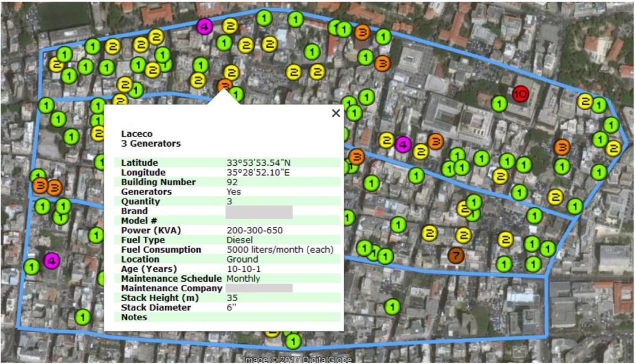The width and height of the screenshot is (635, 364).
Task: Click the Fuel Consumption value text
Action: tap(280, 250)
